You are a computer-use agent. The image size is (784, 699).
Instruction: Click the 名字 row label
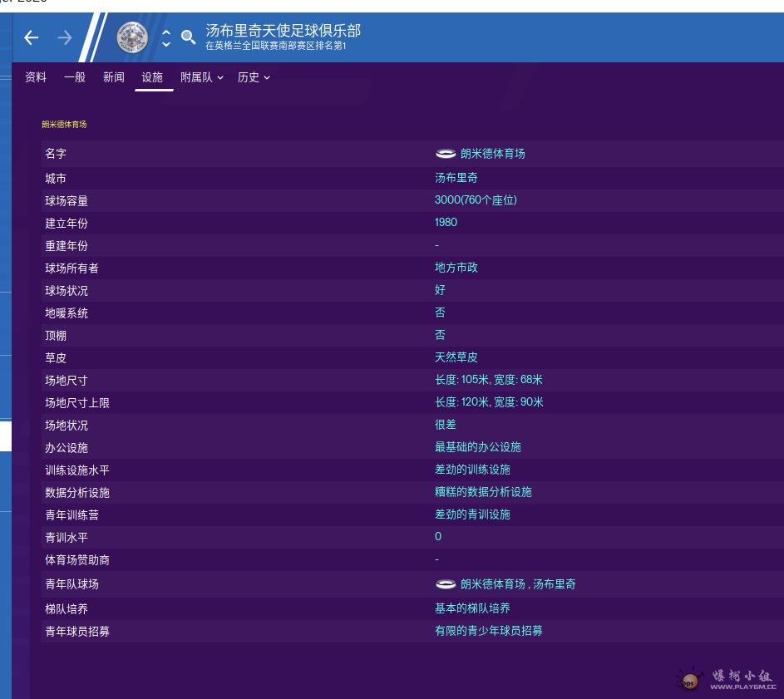pyautogui.click(x=56, y=154)
